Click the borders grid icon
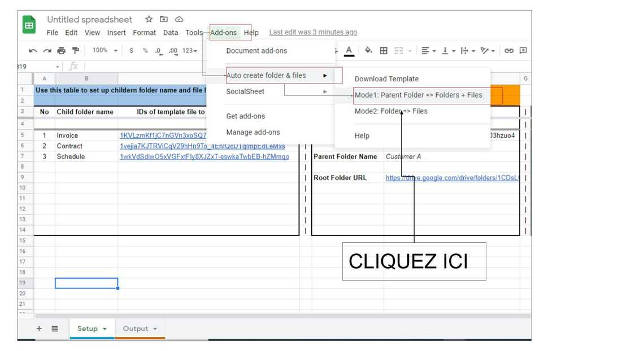 tap(384, 51)
